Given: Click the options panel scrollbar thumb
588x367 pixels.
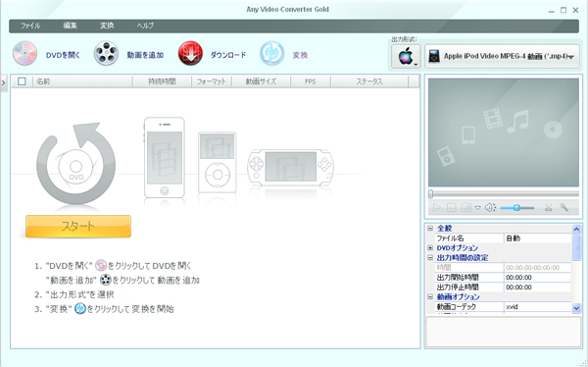Looking at the screenshot, I should coord(577,247).
